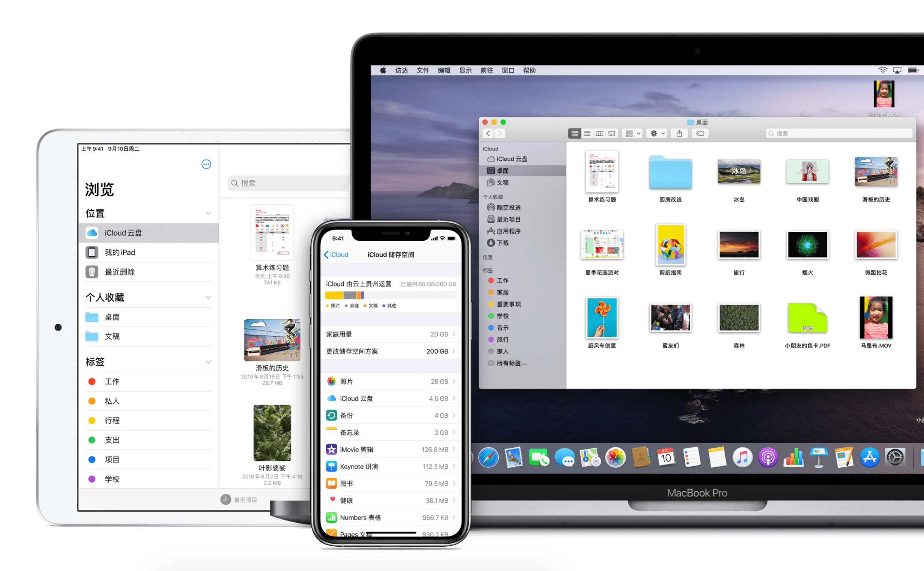Image resolution: width=924 pixels, height=571 pixels.
Task: Switch Finder to gallery view
Action: pyautogui.click(x=612, y=134)
